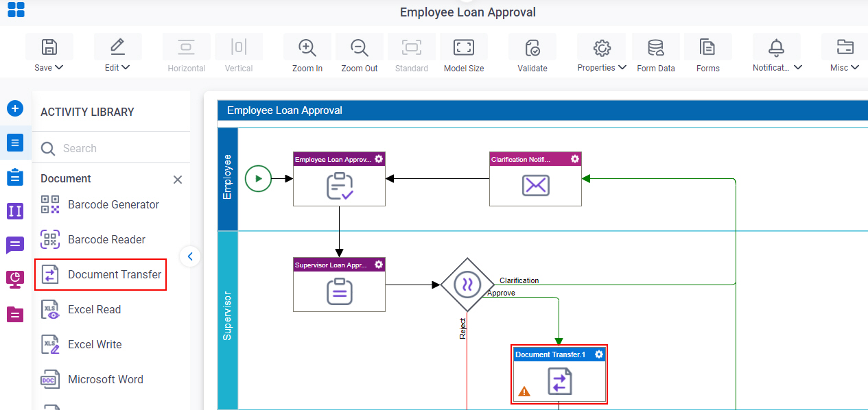Zoom Out of the process model

pos(360,47)
